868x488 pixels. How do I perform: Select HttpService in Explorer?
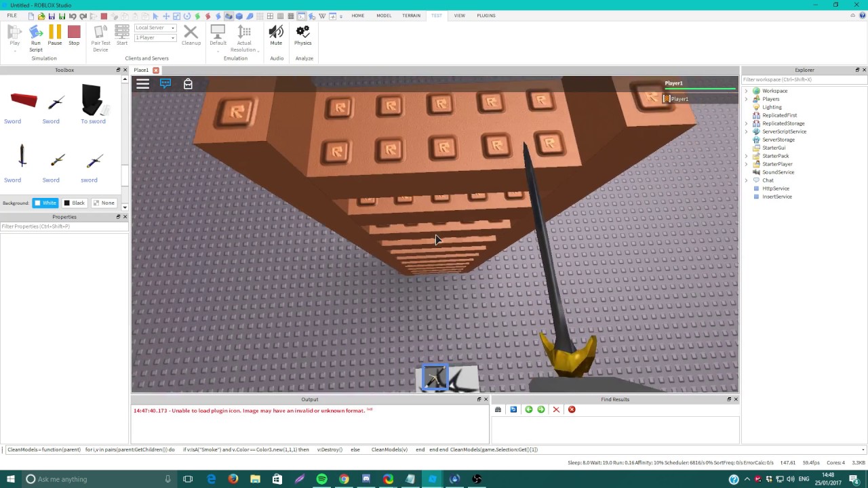pos(776,188)
